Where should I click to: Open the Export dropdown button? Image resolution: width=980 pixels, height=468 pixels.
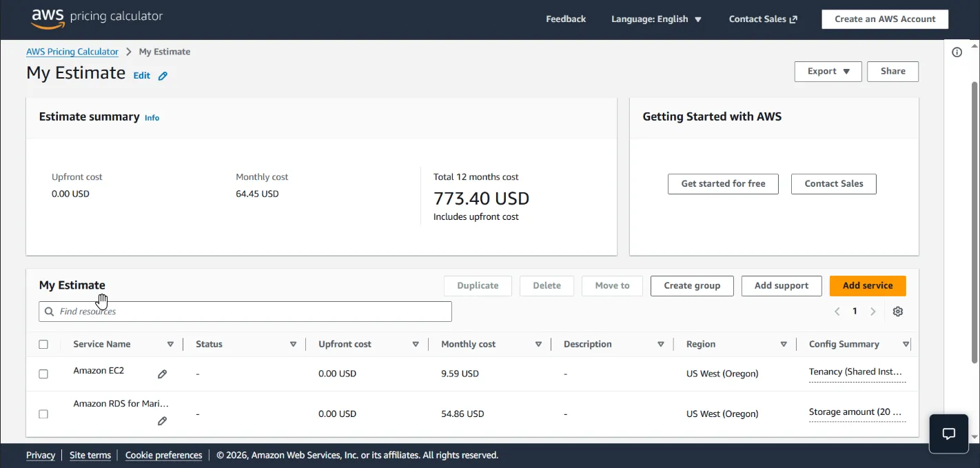828,72
